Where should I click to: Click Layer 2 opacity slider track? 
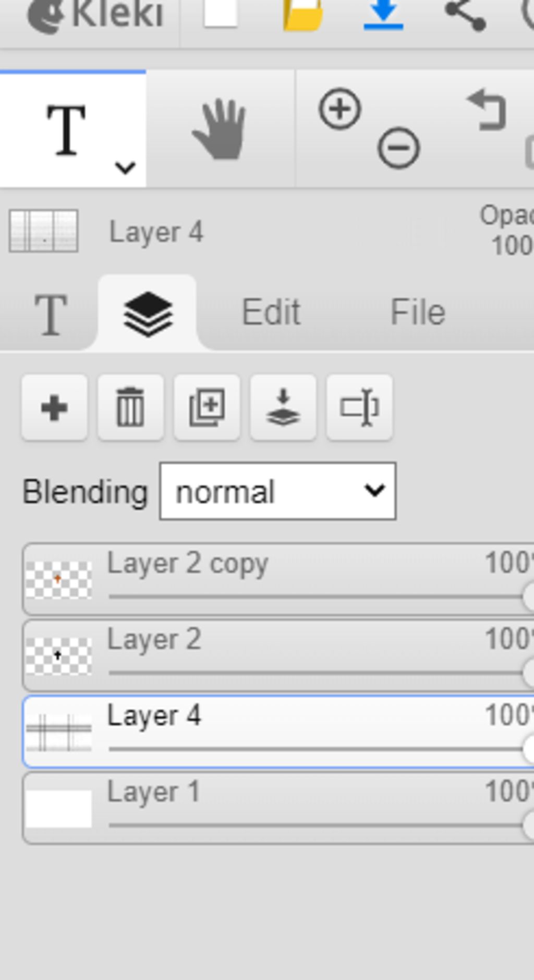pyautogui.click(x=313, y=673)
